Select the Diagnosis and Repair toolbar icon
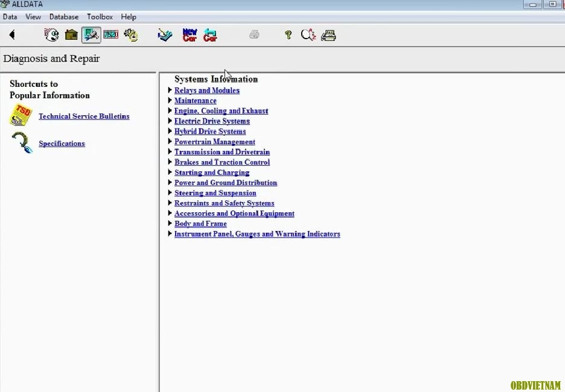565x392 pixels. click(91, 35)
